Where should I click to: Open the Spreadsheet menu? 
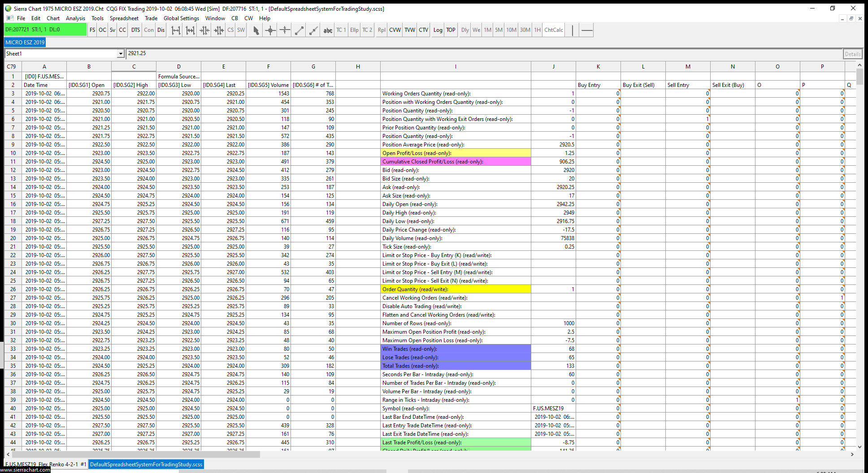tap(124, 18)
